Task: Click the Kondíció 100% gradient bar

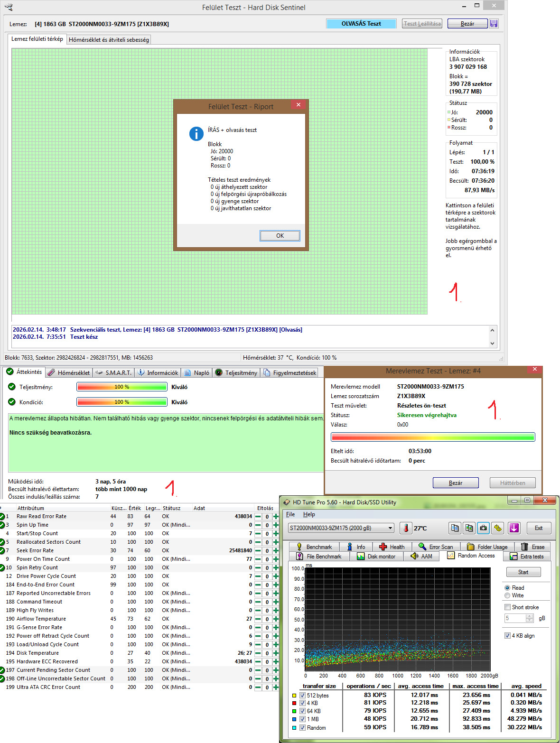Action: (x=122, y=402)
